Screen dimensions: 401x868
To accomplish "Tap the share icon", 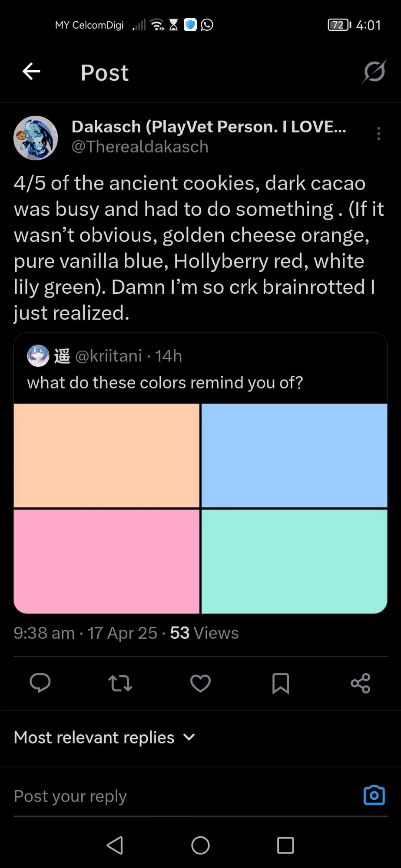I will pyautogui.click(x=360, y=683).
